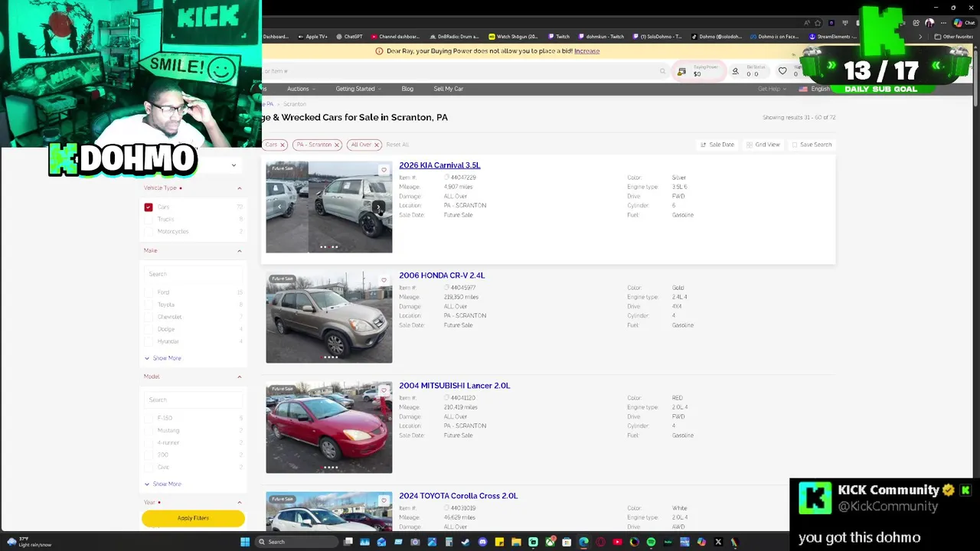Screen dimensions: 980x551
Task: Open the Blog menu item
Action: (407, 89)
